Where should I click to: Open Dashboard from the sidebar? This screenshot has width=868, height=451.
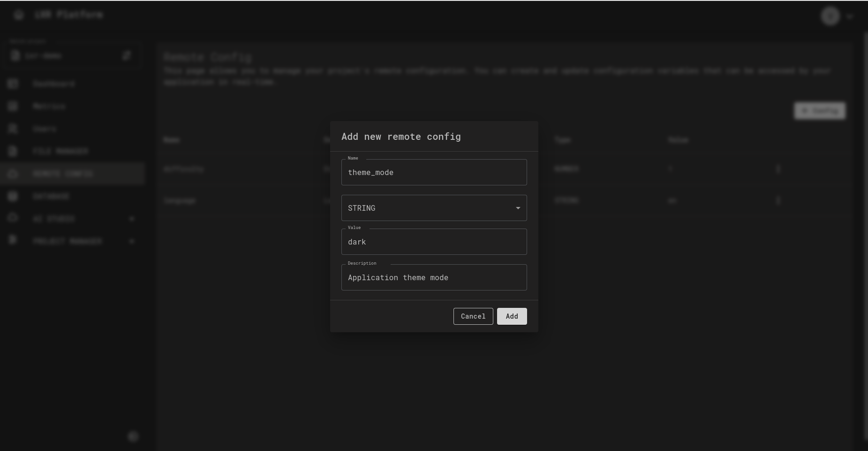tap(53, 84)
